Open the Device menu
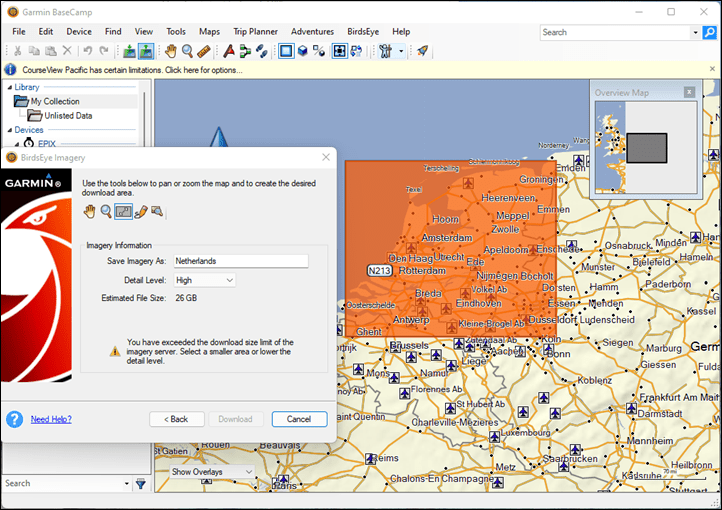This screenshot has height=510, width=722. [x=79, y=32]
